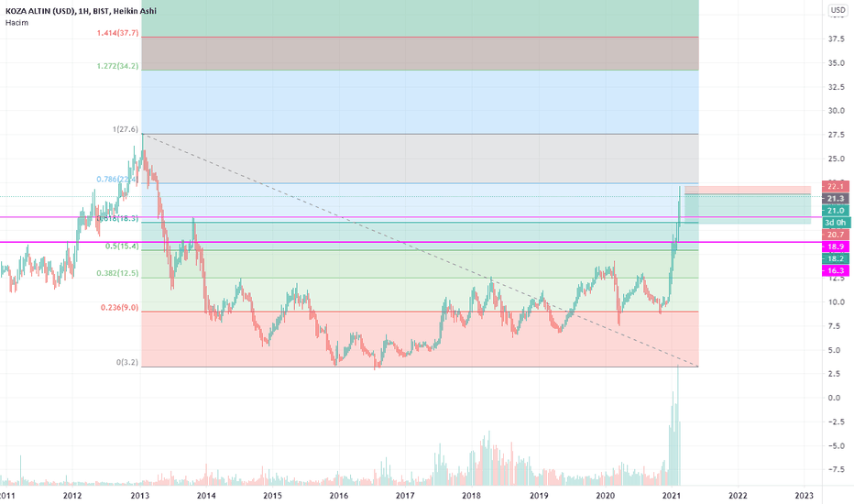This screenshot has width=854, height=504.
Task: Select the 35.0 price axis label
Action: click(x=837, y=62)
